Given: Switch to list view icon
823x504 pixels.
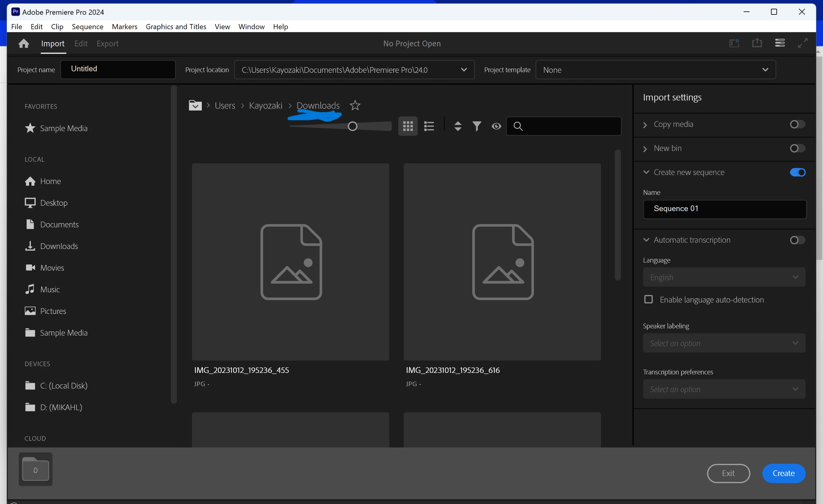Looking at the screenshot, I should 429,126.
